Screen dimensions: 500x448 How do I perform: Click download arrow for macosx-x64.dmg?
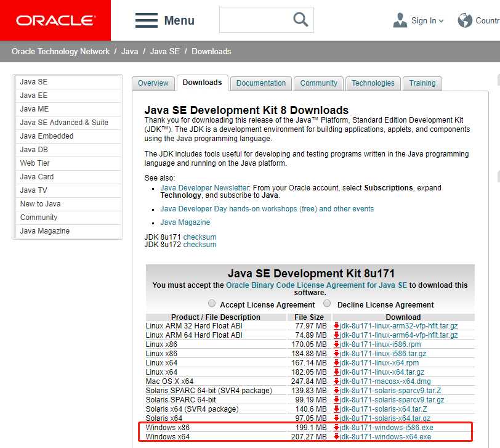(x=336, y=381)
